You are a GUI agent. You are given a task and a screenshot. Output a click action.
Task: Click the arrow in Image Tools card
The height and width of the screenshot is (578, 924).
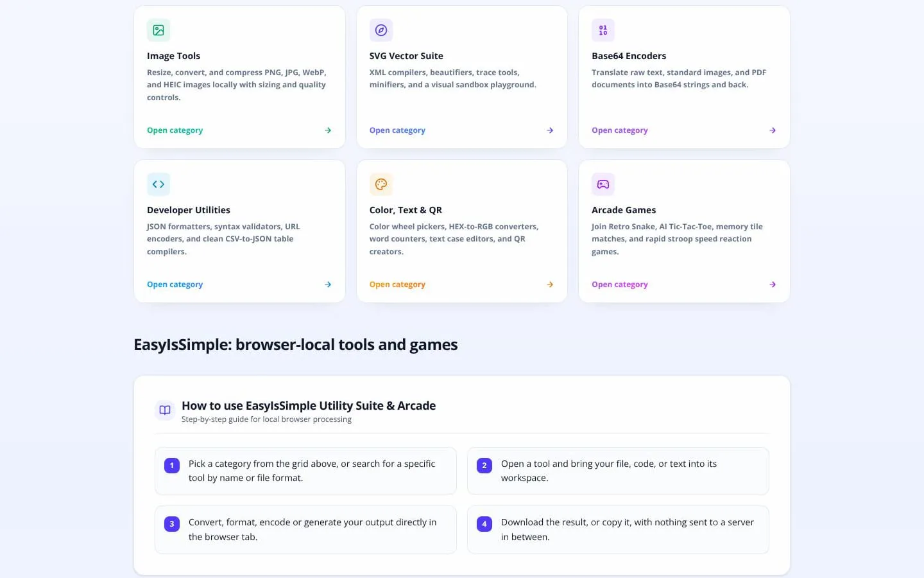coord(328,130)
